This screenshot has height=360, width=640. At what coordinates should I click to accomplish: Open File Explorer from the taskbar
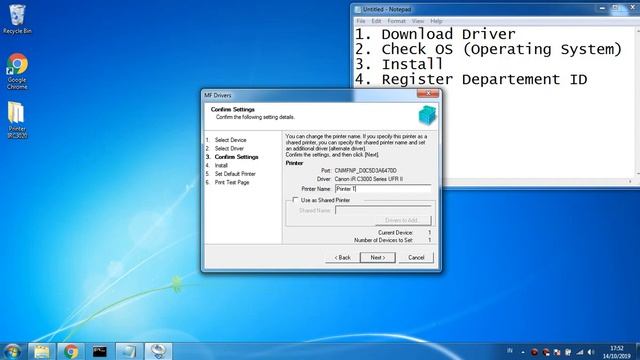[x=42, y=351]
